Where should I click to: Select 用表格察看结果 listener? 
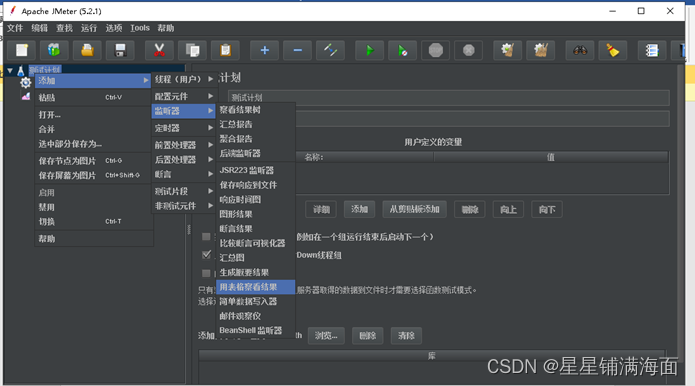256,287
